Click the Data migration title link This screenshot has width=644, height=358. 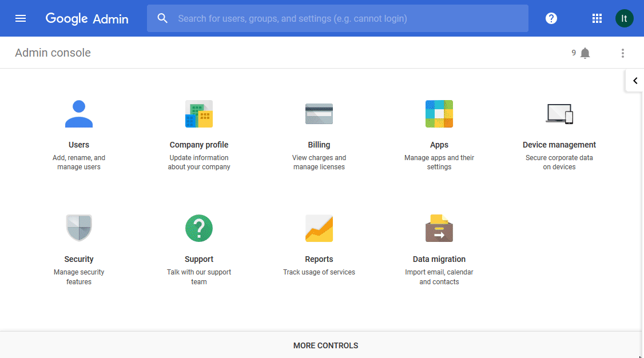[439, 259]
